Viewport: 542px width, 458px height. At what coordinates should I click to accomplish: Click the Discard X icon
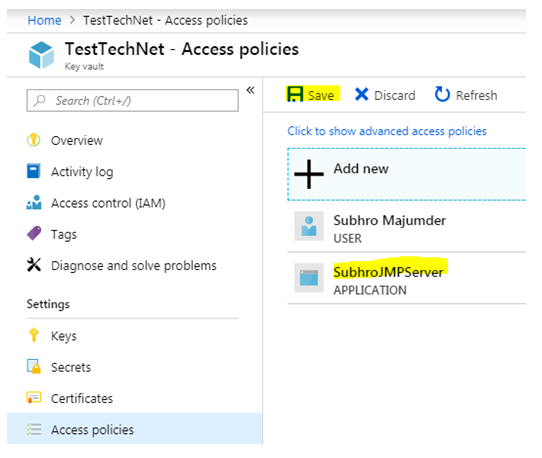[362, 94]
